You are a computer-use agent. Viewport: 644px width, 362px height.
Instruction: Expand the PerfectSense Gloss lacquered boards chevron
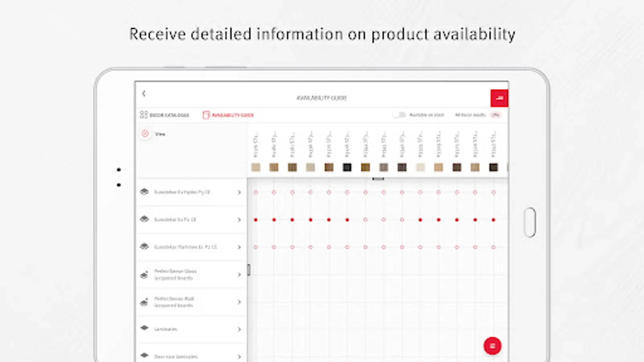(239, 274)
